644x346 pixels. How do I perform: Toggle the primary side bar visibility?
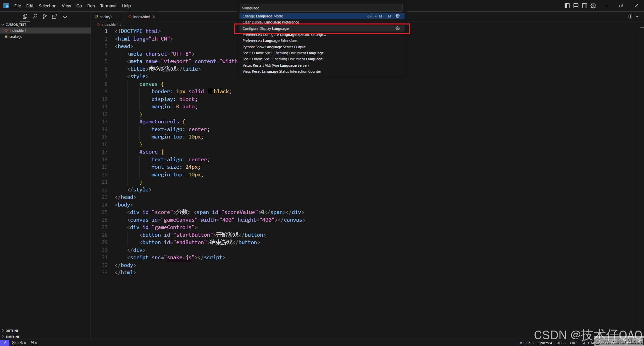tap(567, 6)
